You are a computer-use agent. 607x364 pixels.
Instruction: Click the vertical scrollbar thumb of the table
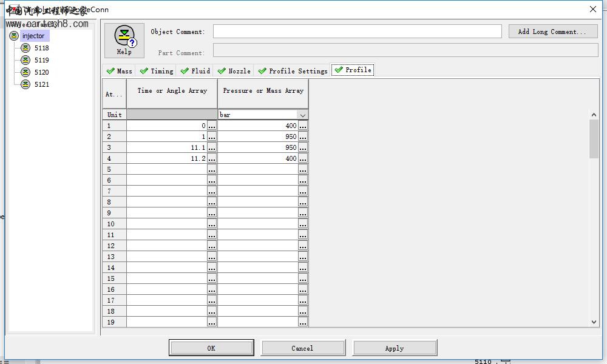(x=594, y=138)
